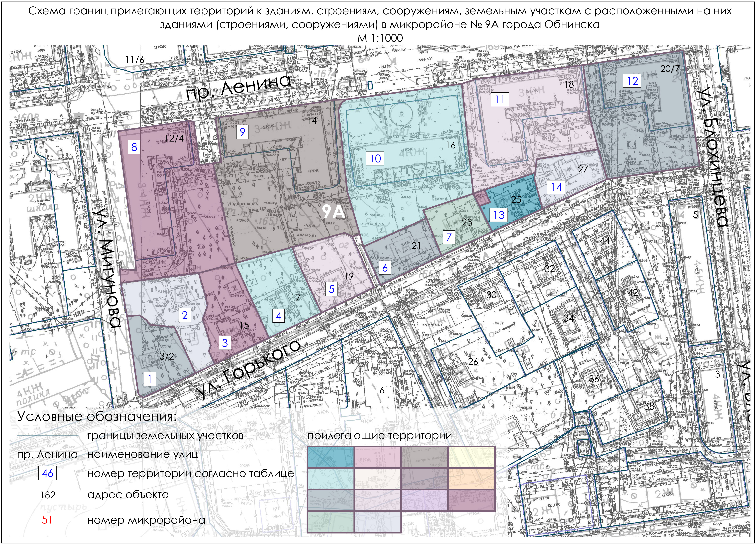The image size is (756, 544).
Task: Select the dark magenta legend swatch
Action: (471, 500)
